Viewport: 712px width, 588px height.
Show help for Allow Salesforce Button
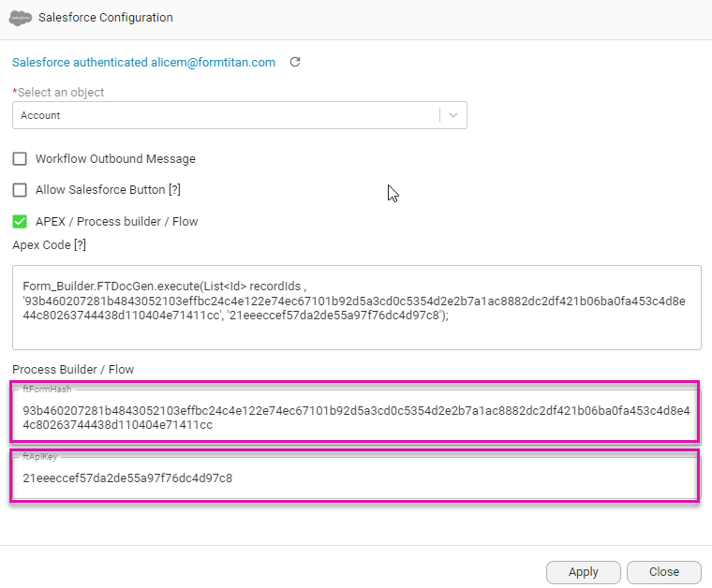(174, 190)
